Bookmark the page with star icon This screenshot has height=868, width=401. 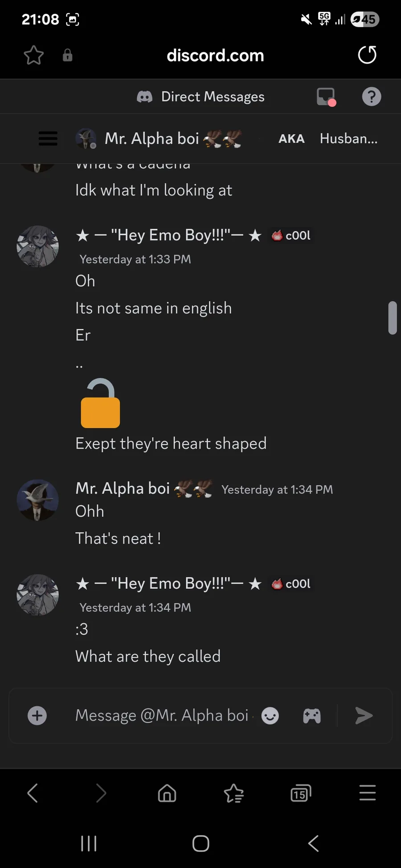point(33,55)
